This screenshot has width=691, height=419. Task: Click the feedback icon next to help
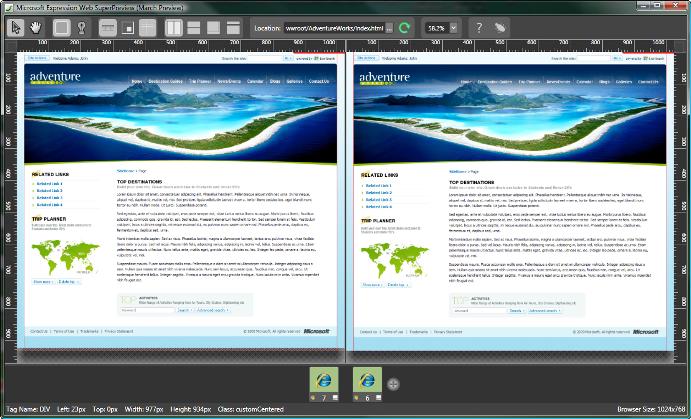(x=499, y=28)
